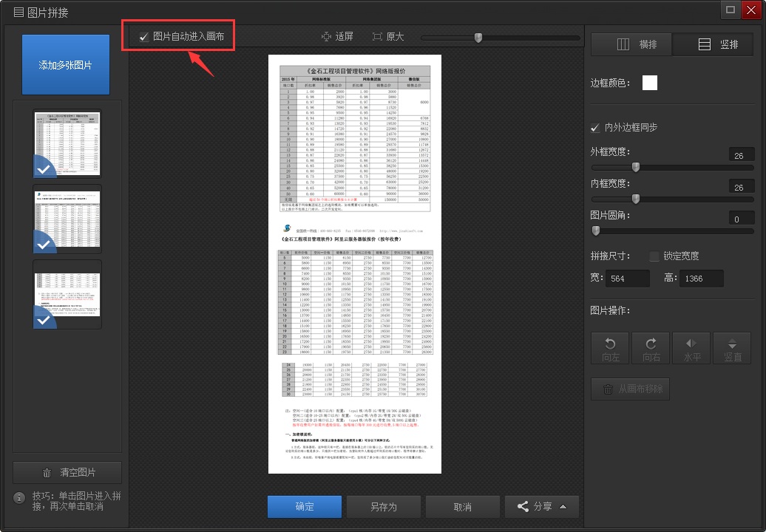
Task: Click the 原大 original size icon
Action: tap(377, 36)
